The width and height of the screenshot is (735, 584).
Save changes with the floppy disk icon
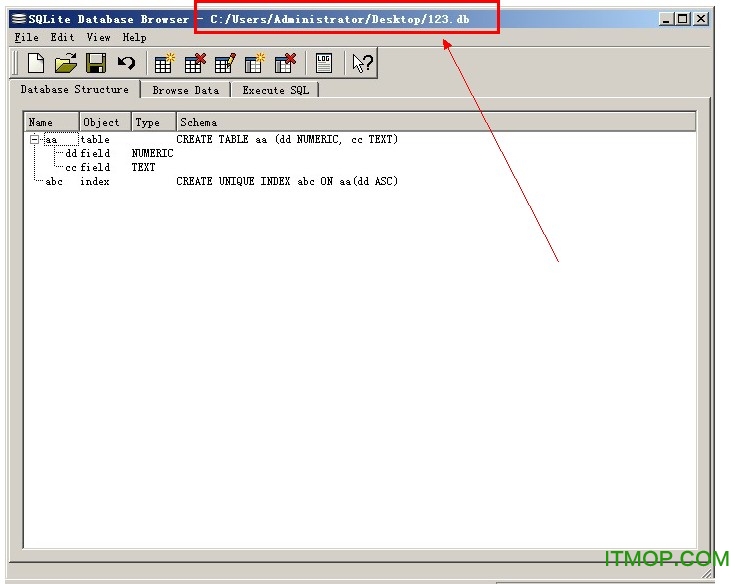(96, 63)
